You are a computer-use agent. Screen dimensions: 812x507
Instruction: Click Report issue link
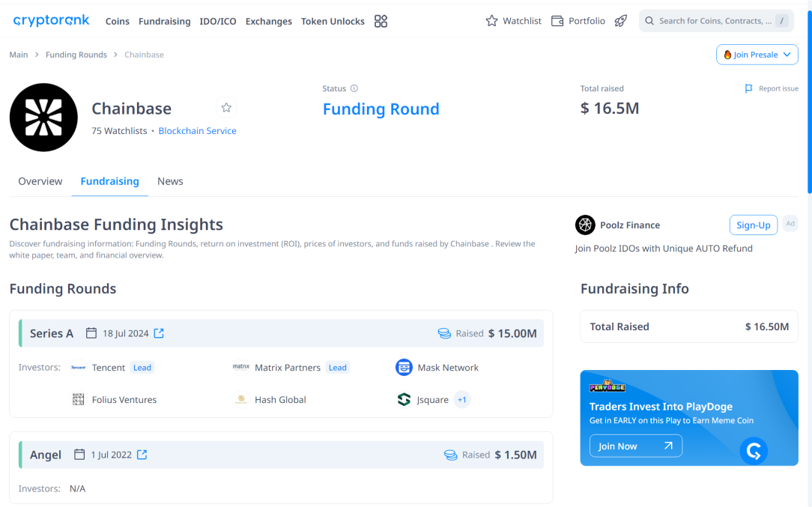(778, 88)
